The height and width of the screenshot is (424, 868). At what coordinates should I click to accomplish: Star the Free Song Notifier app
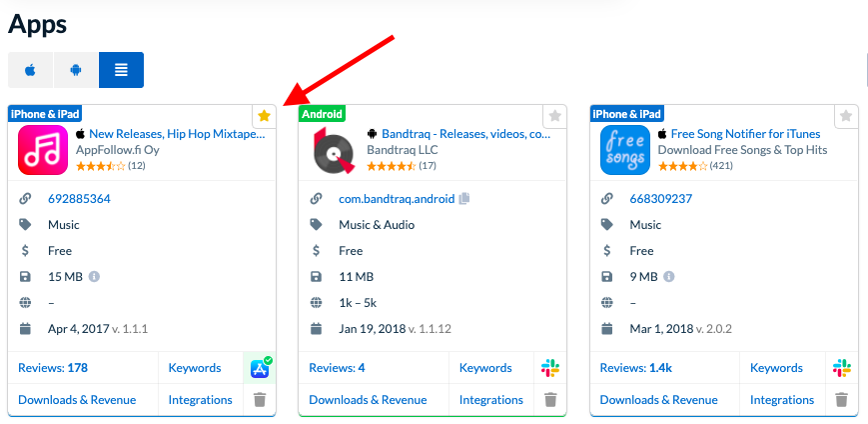click(846, 116)
